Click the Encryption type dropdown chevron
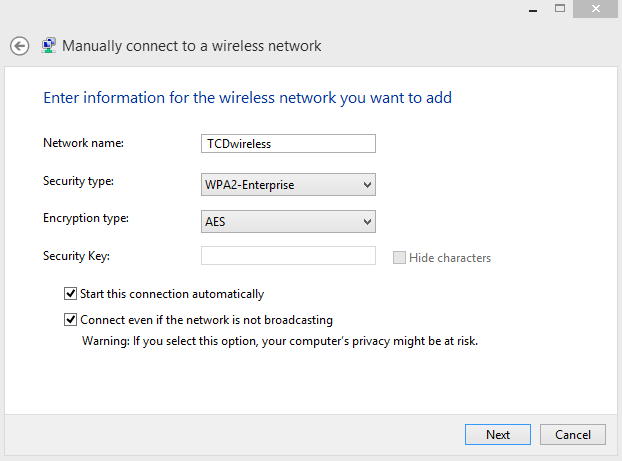The width and height of the screenshot is (622, 461). tap(367, 222)
